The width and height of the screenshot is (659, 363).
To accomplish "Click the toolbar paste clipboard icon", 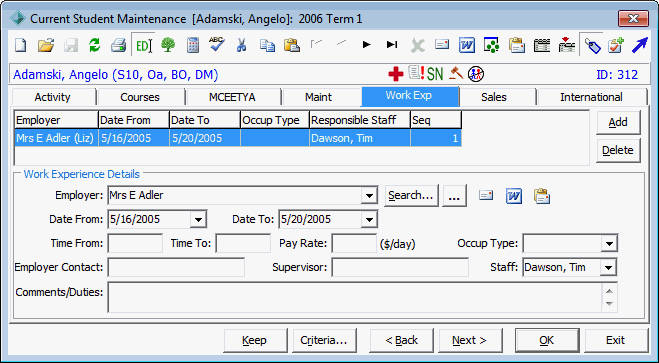I will (292, 45).
